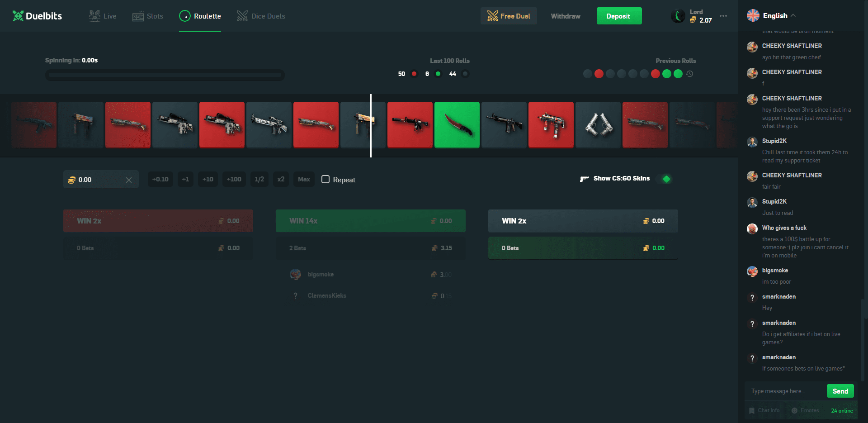The width and height of the screenshot is (868, 423).
Task: Click the dual pistols roulette tile
Action: 598,125
